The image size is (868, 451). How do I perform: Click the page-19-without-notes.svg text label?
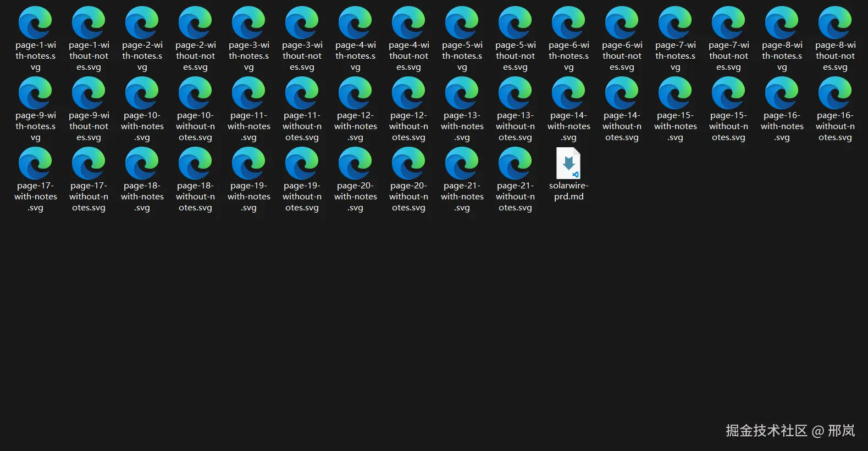(302, 197)
